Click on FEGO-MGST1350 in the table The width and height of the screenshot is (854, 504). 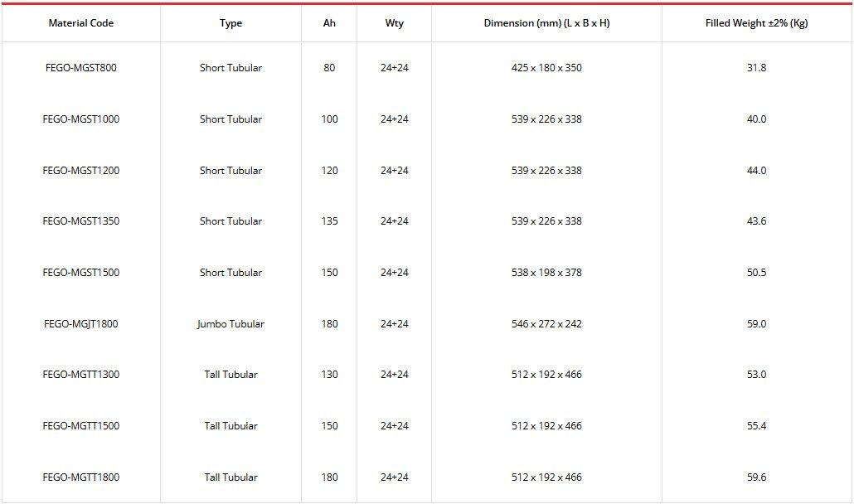point(81,221)
